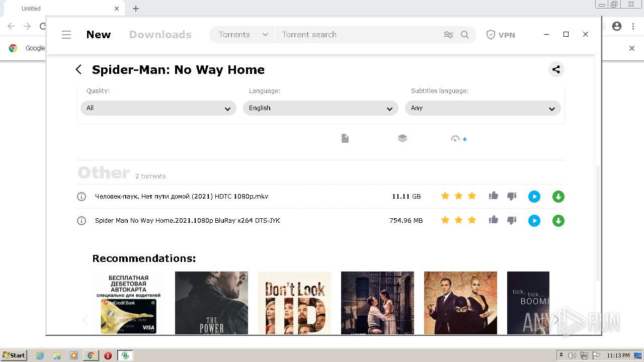Open Chrome three-dot menu
The height and width of the screenshot is (362, 644).
point(633,26)
